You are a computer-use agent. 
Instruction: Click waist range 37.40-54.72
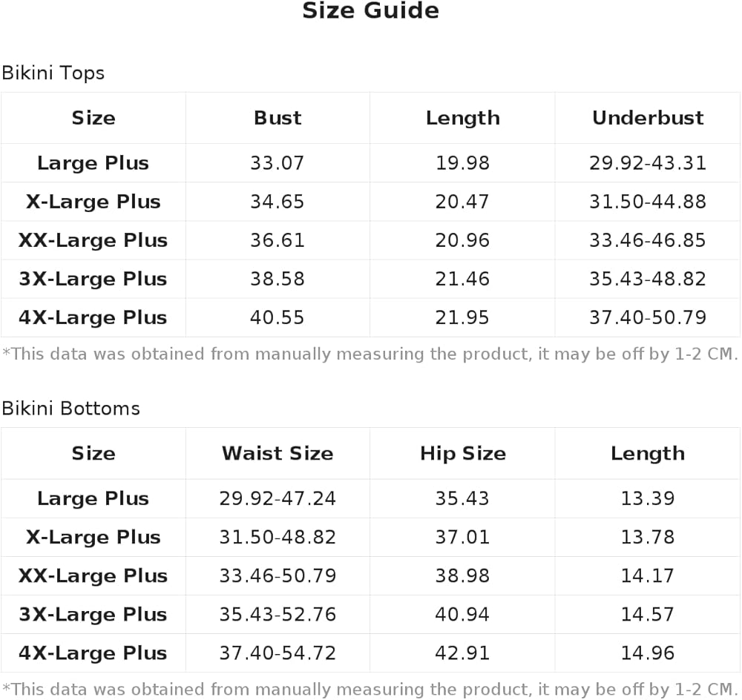tap(278, 653)
